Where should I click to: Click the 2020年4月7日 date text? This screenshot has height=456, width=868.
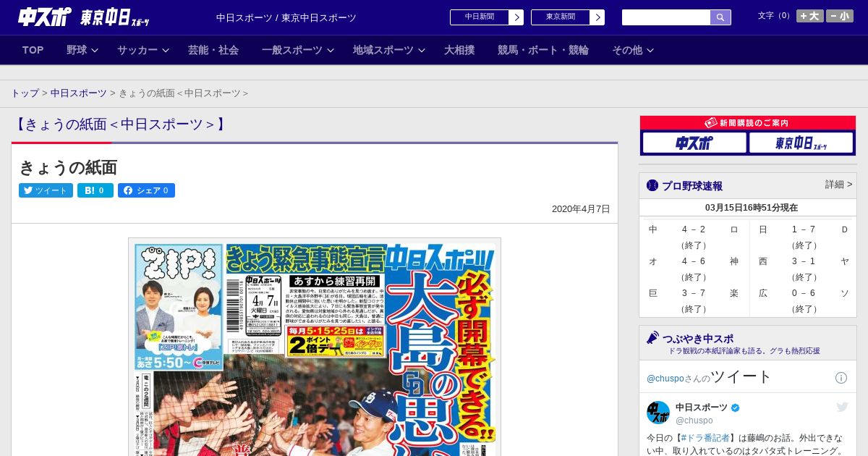pyautogui.click(x=581, y=209)
